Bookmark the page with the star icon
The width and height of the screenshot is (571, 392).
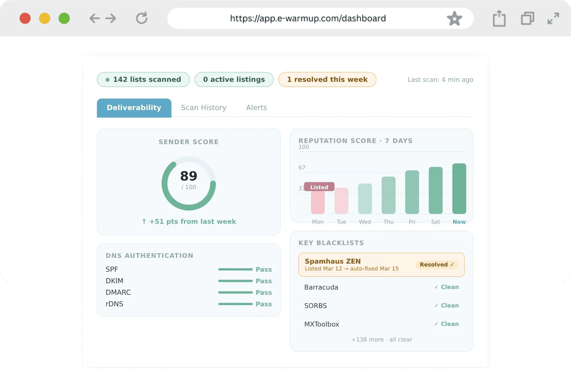click(454, 18)
